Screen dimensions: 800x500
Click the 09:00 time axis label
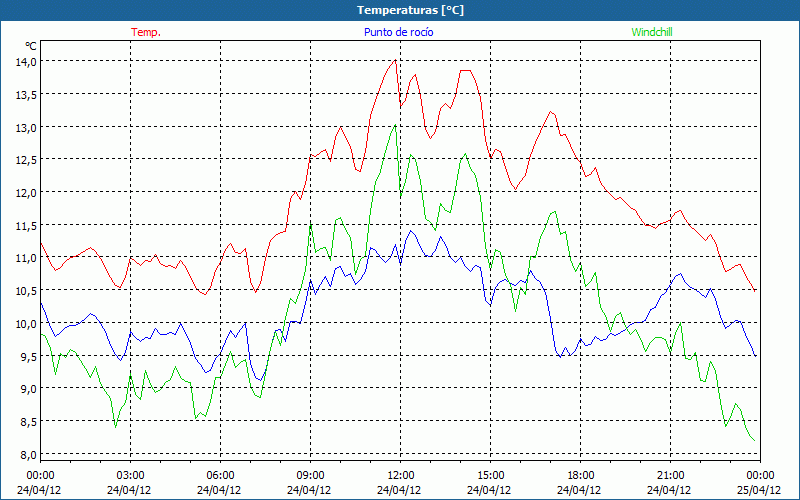310,476
